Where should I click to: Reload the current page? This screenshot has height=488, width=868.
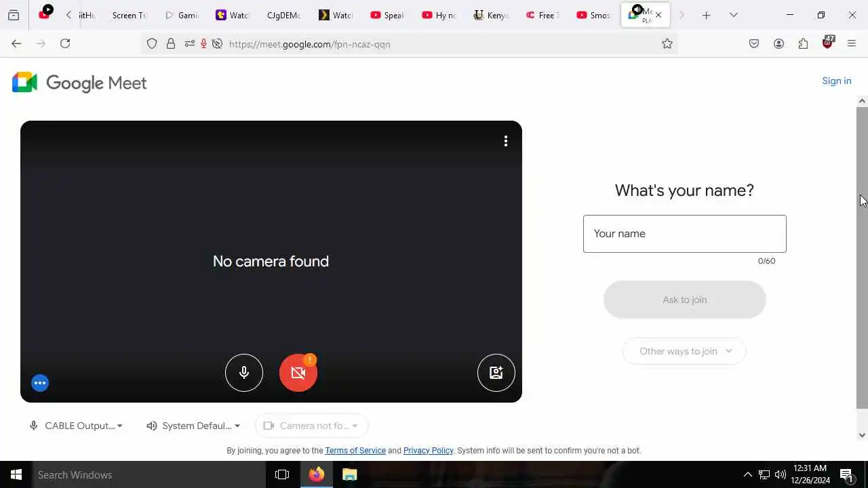pyautogui.click(x=65, y=43)
